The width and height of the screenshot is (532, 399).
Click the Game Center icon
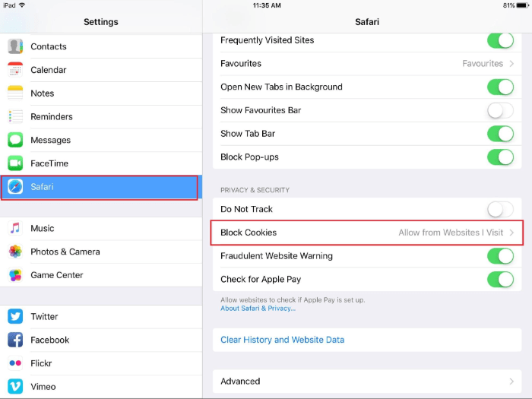(x=15, y=275)
